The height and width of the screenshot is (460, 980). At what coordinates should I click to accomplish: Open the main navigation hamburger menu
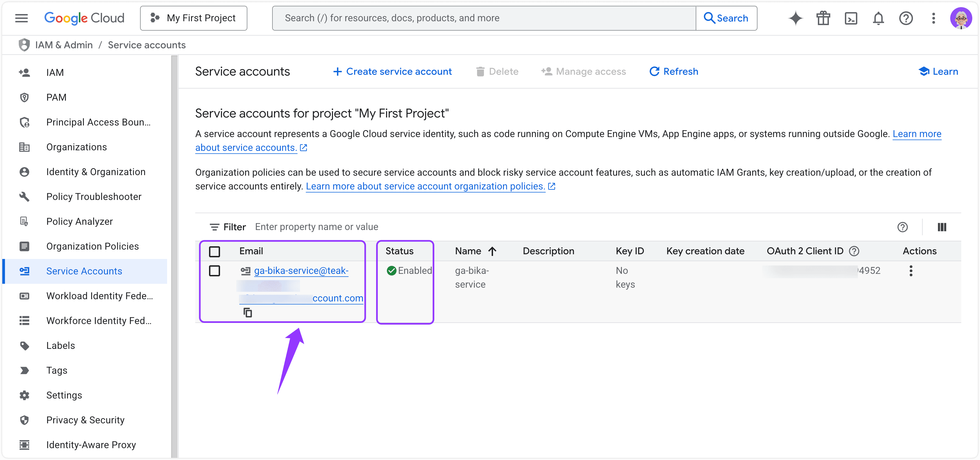21,18
